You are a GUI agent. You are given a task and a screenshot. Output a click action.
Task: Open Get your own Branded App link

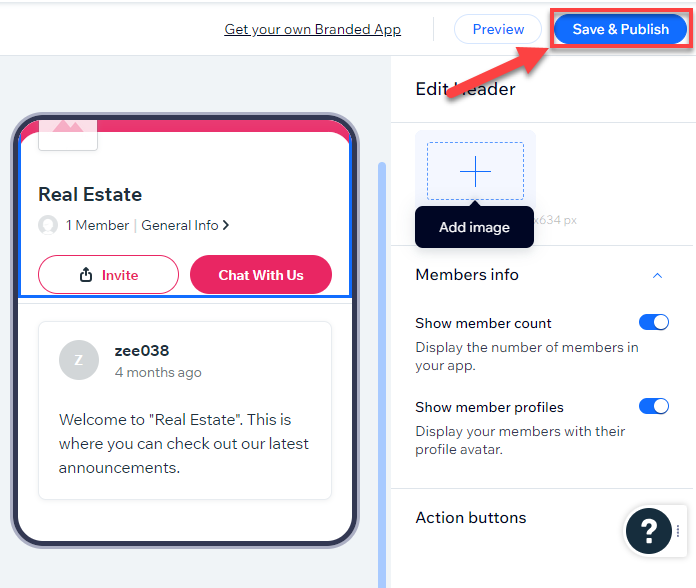312,29
